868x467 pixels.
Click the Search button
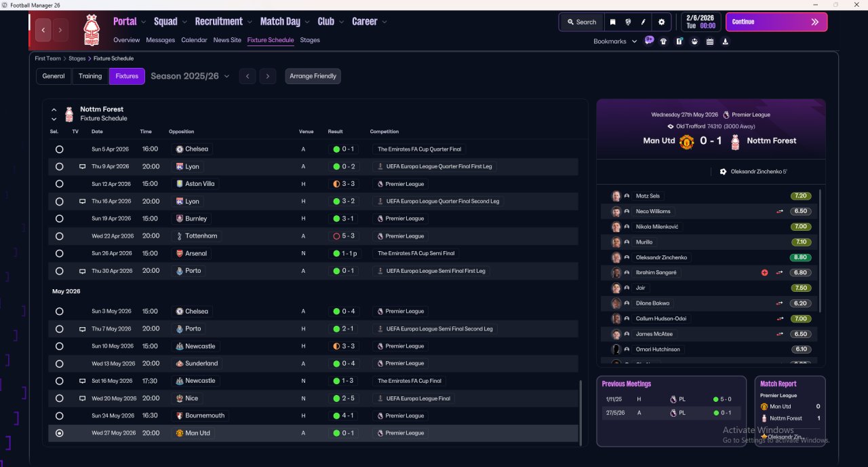pos(581,22)
